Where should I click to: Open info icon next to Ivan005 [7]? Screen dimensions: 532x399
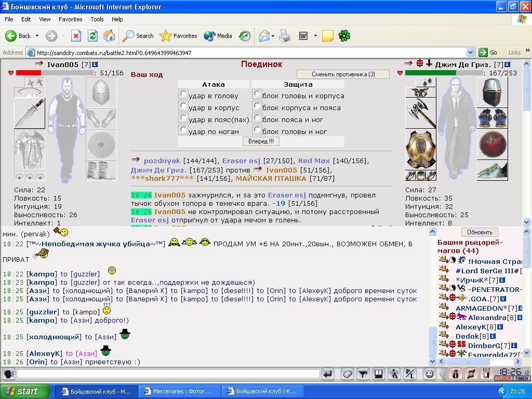(95, 64)
